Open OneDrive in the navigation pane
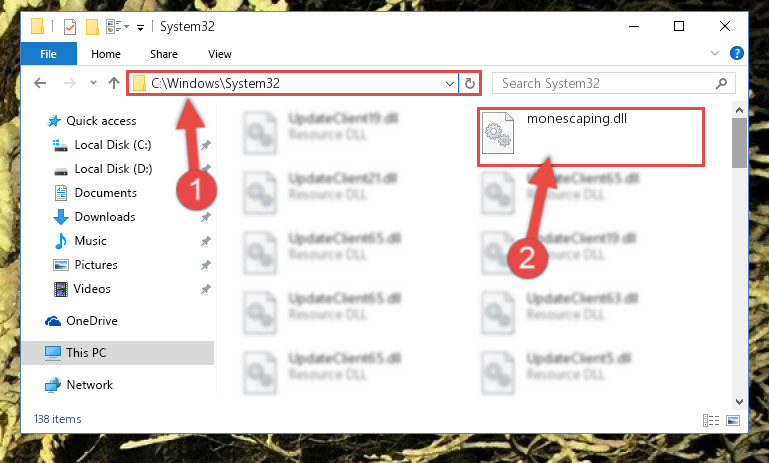The width and height of the screenshot is (769, 463). click(x=92, y=321)
